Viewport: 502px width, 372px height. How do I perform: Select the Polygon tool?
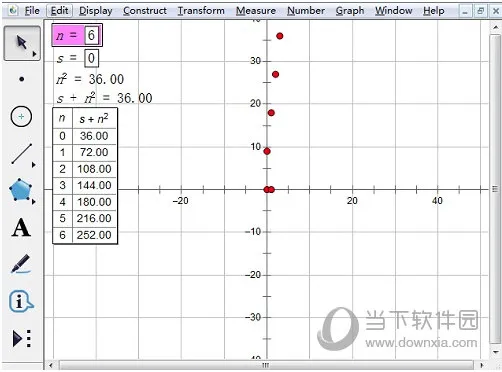point(21,190)
